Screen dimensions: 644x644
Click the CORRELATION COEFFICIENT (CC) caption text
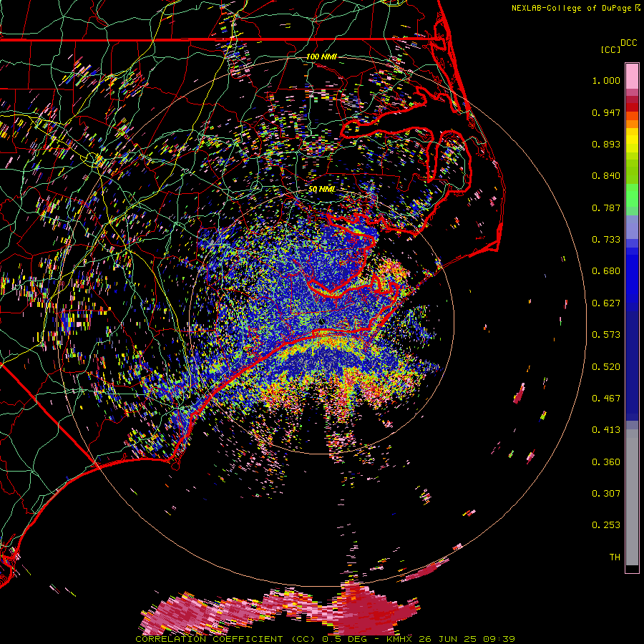coord(224,639)
